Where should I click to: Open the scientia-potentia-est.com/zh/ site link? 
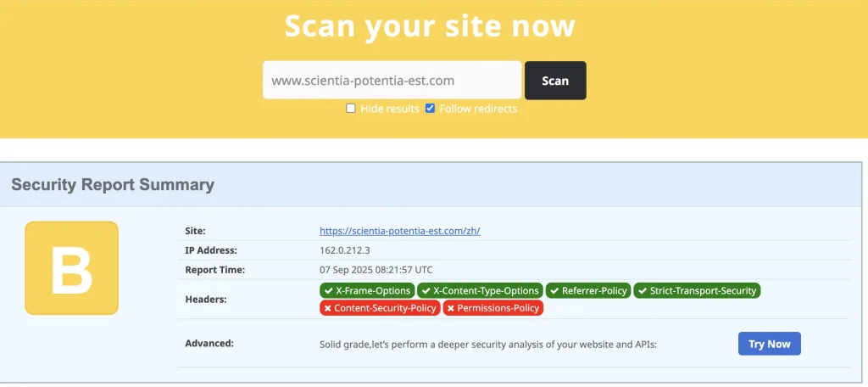[400, 231]
